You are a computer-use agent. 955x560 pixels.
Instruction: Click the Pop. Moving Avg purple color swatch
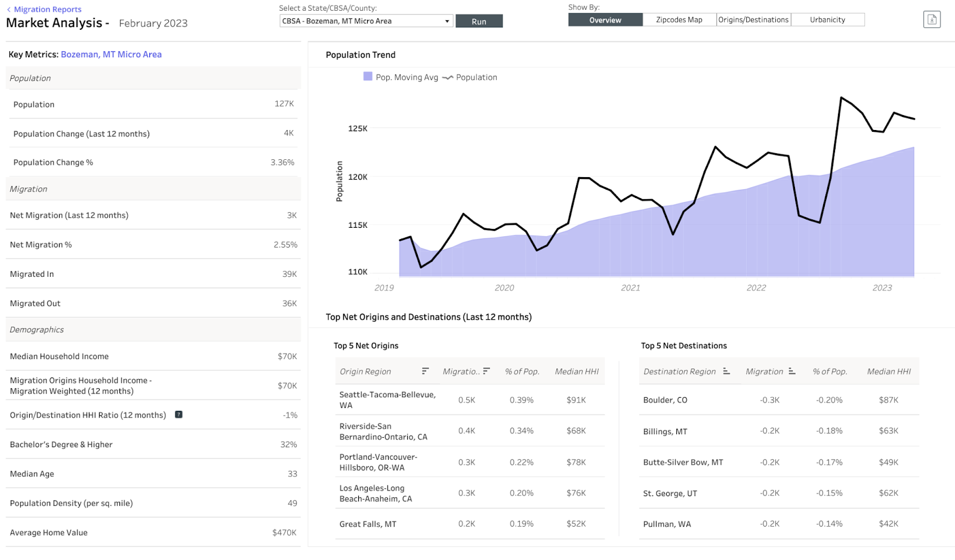368,77
